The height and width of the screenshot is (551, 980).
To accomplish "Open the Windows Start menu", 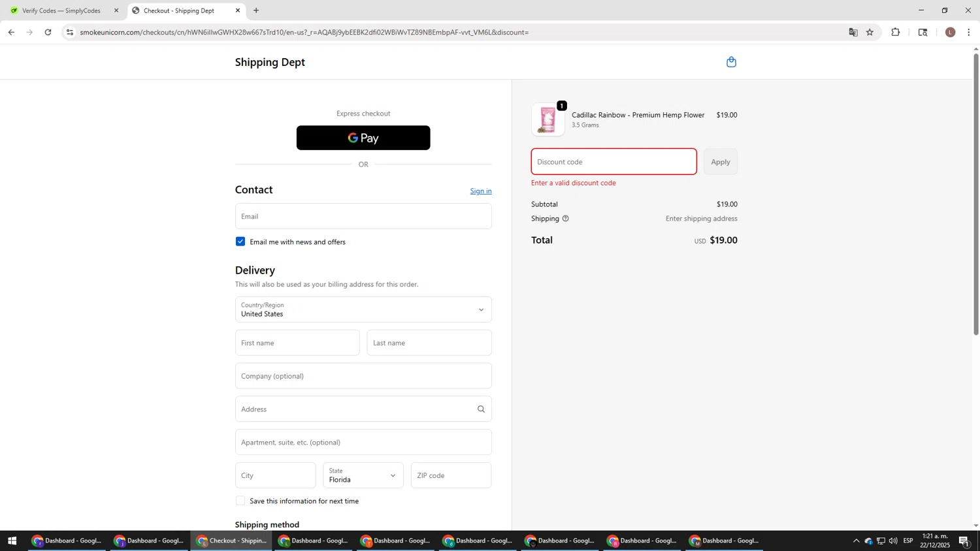I will point(12,541).
